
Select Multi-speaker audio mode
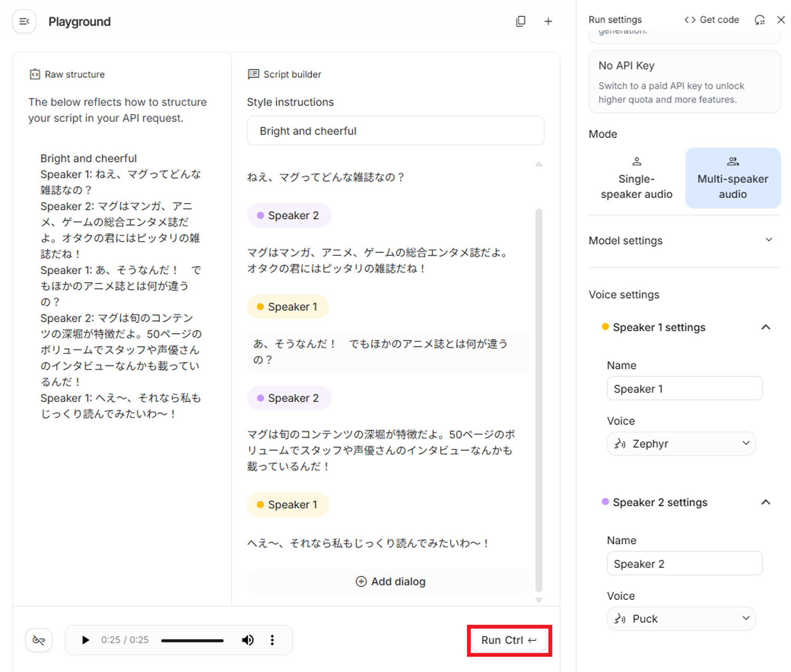[x=732, y=178]
